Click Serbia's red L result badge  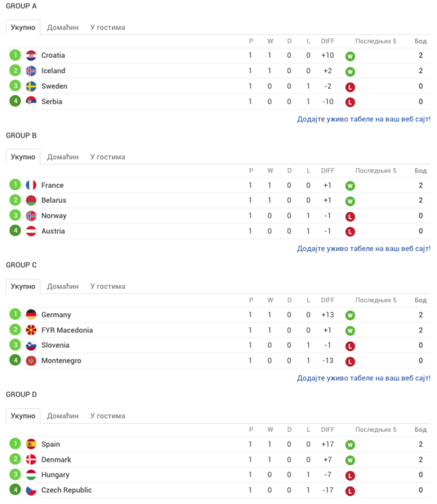[x=350, y=102]
